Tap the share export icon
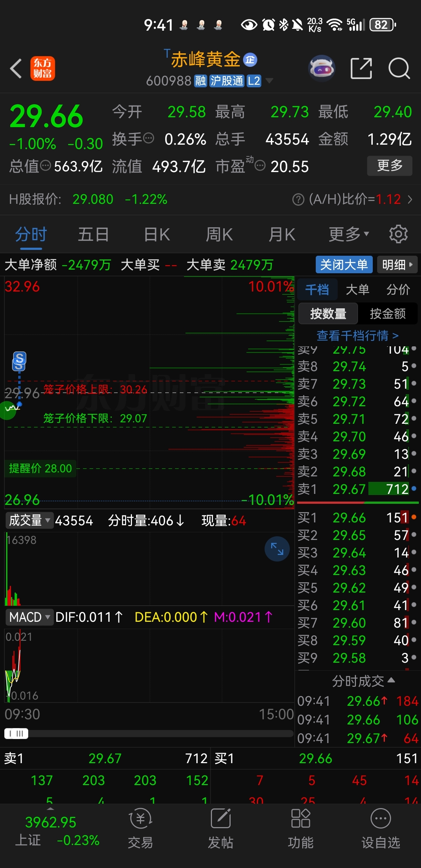This screenshot has height=868, width=421. [361, 68]
